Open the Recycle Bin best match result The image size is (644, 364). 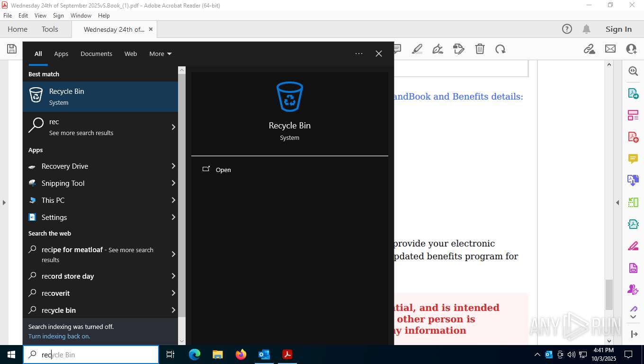100,97
